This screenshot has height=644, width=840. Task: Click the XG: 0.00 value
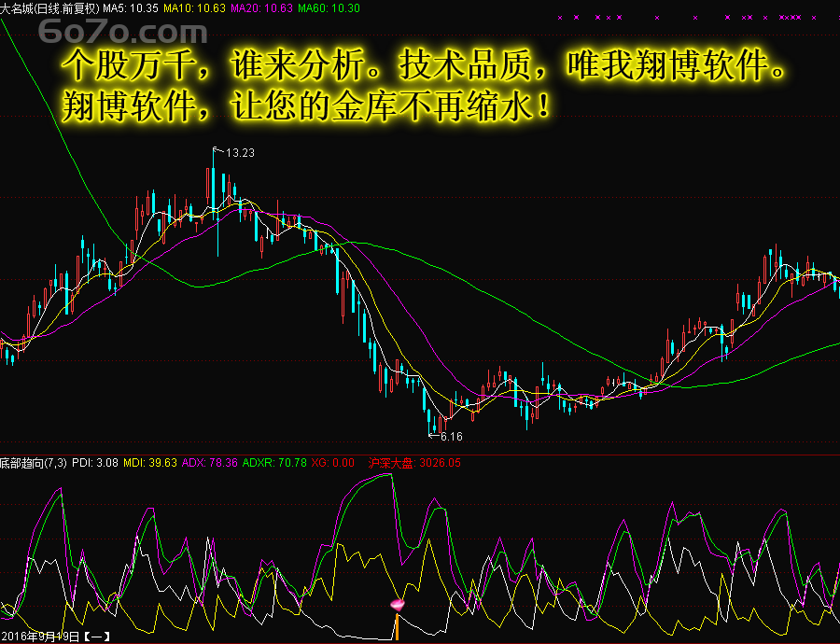click(332, 462)
